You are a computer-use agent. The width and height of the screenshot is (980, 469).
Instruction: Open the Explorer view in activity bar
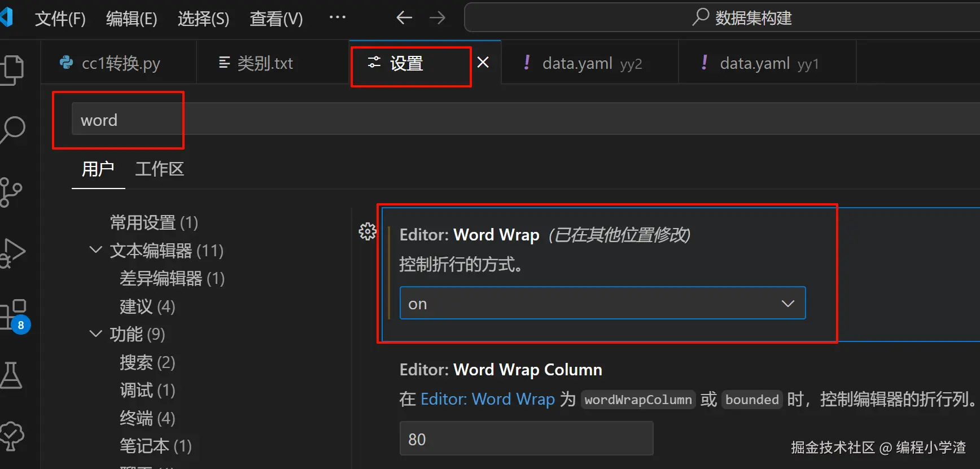[x=12, y=70]
